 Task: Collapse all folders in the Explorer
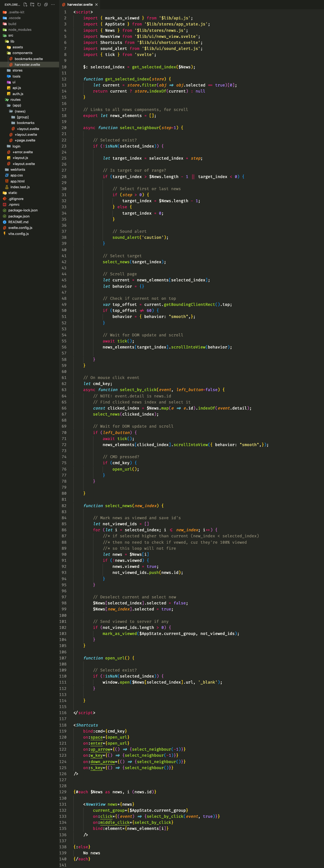46,4
